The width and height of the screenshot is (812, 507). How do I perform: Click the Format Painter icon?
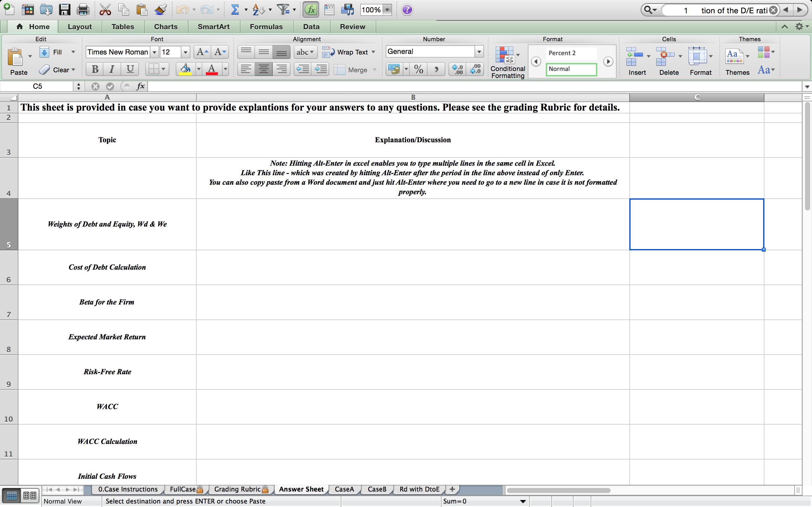point(160,10)
